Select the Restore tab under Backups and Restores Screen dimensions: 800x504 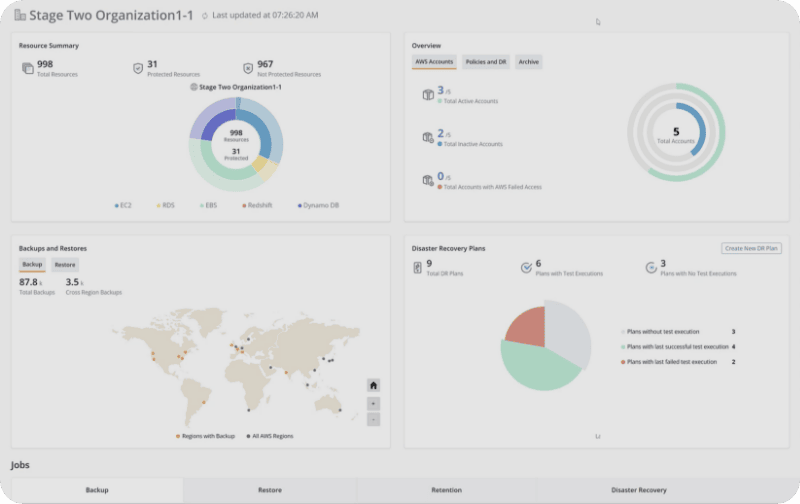coord(64,265)
